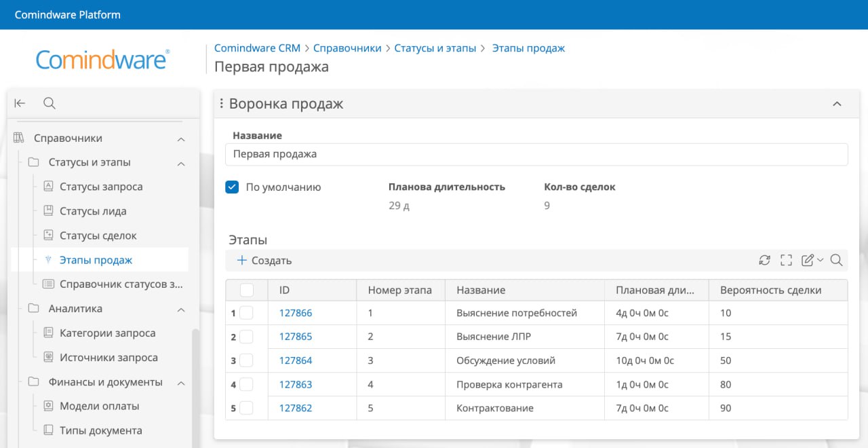Click the Статусы и этапы folder icon
Screen dimensions: 868x448
point(33,162)
